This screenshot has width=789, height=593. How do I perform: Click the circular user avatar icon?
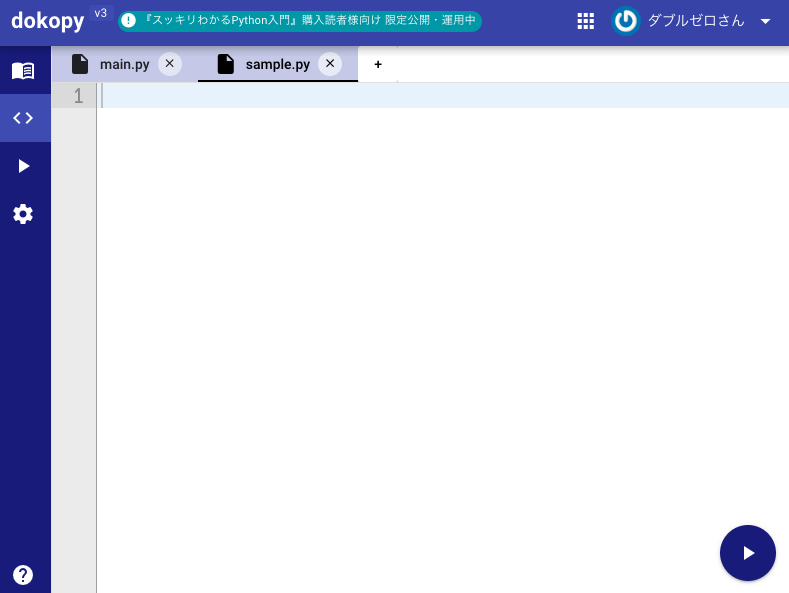click(626, 21)
